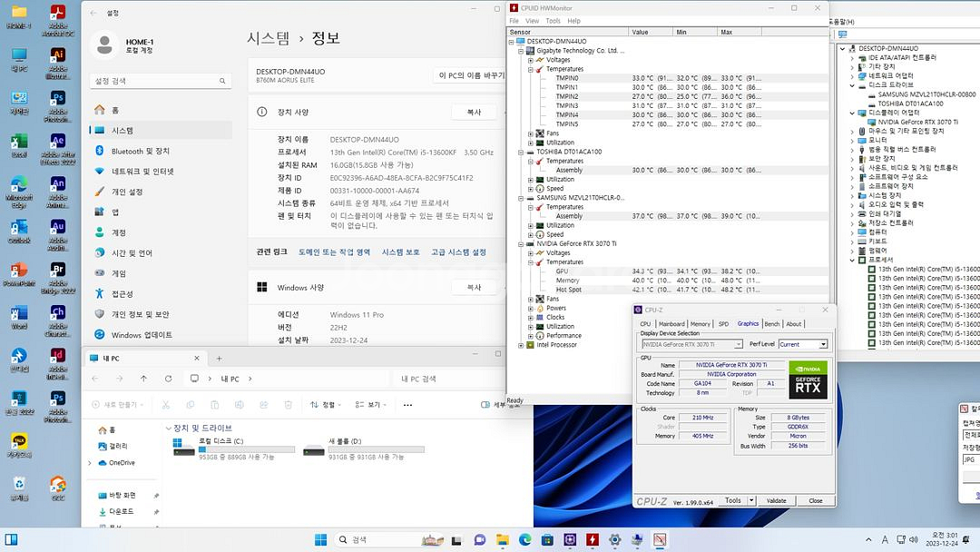Expand IDE ATA/ATAPI controllers in Device Manager
The height and width of the screenshot is (552, 980).
pyautogui.click(x=852, y=57)
